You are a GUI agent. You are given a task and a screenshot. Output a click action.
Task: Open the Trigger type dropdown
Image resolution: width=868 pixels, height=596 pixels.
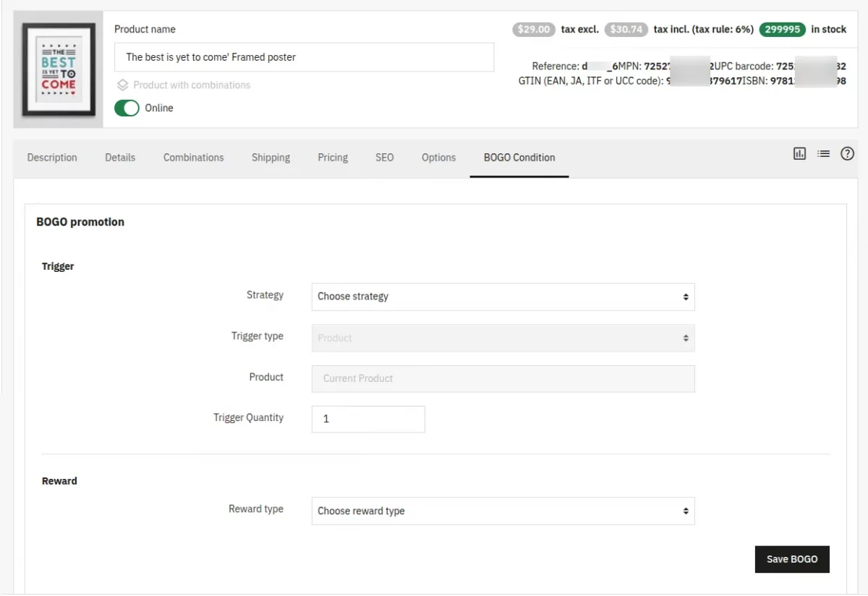point(503,338)
